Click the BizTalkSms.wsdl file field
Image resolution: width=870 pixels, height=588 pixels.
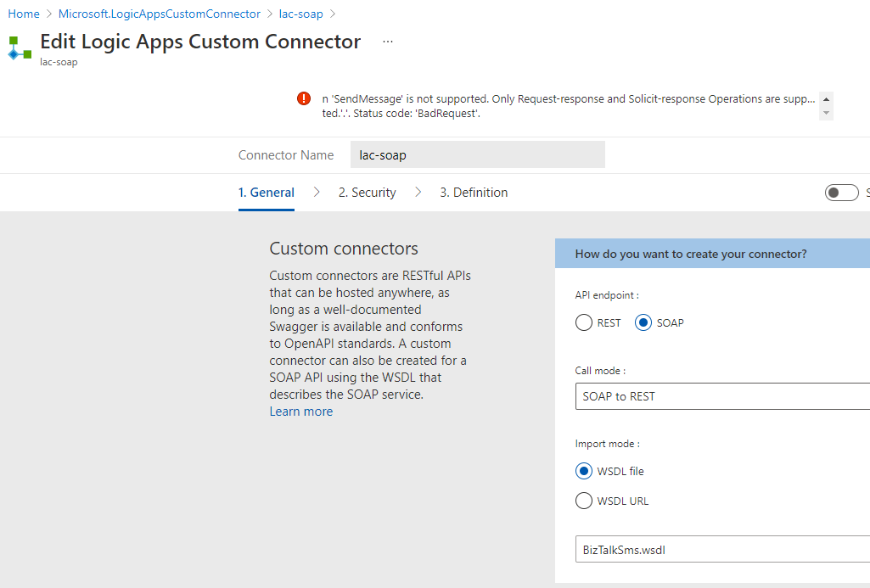click(722, 549)
